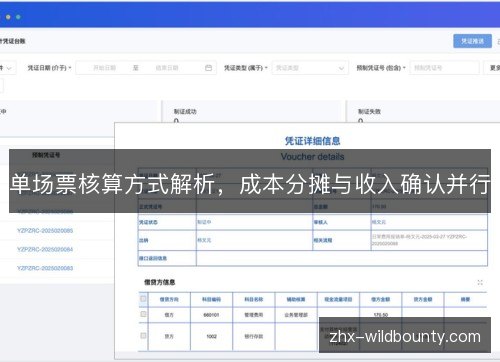Click the 结束日期 end date field
Viewport: 500px width, 362px height.
coord(167,68)
